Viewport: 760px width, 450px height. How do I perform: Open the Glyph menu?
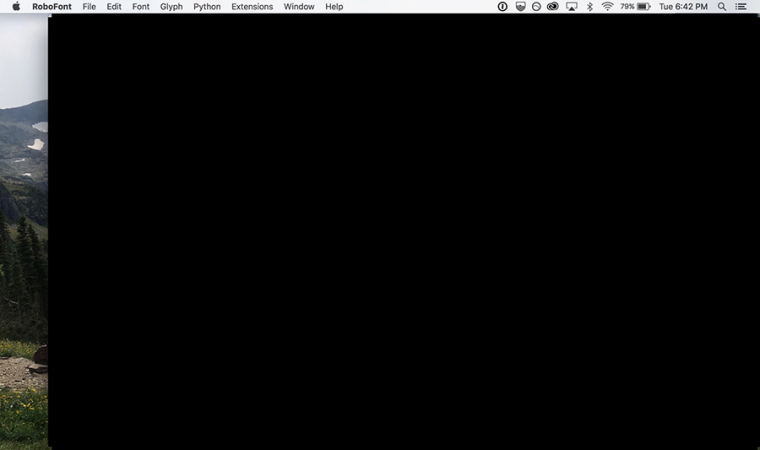click(171, 6)
